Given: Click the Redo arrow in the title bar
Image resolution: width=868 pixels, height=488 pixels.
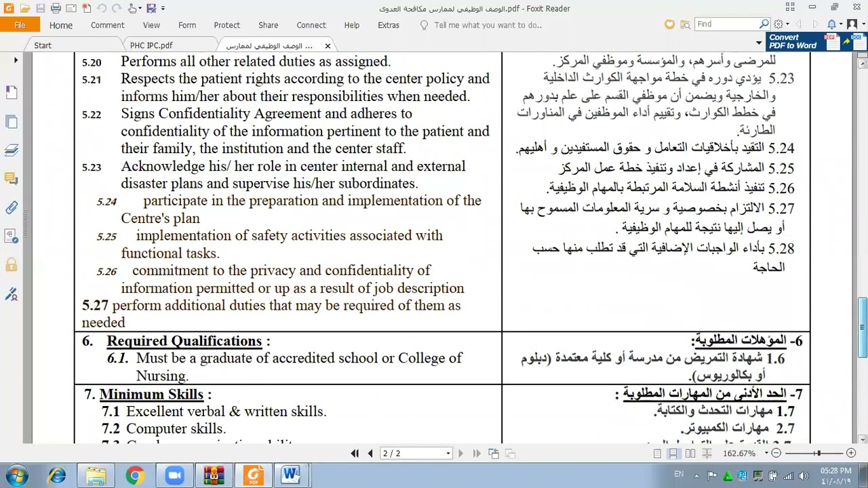Looking at the screenshot, I should (x=117, y=8).
